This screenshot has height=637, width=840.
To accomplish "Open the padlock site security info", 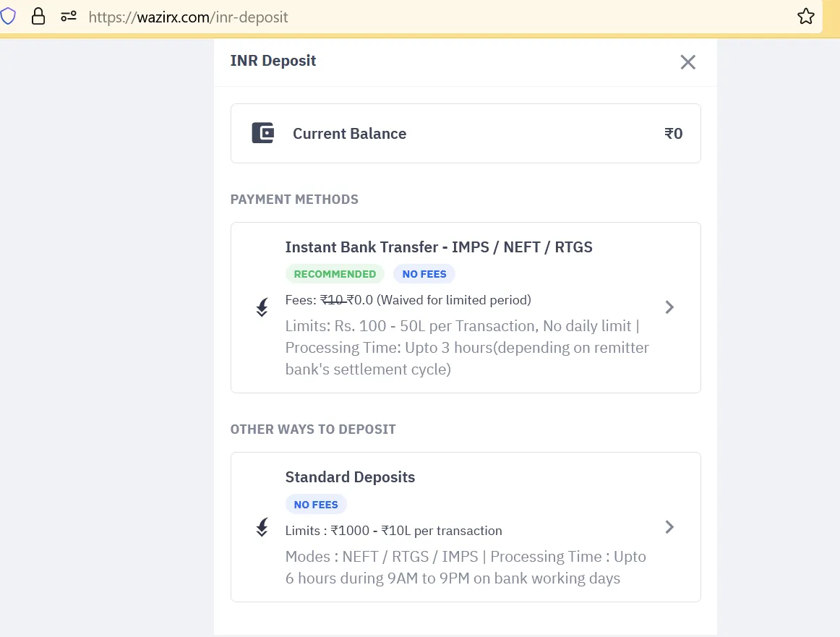I will tap(38, 16).
